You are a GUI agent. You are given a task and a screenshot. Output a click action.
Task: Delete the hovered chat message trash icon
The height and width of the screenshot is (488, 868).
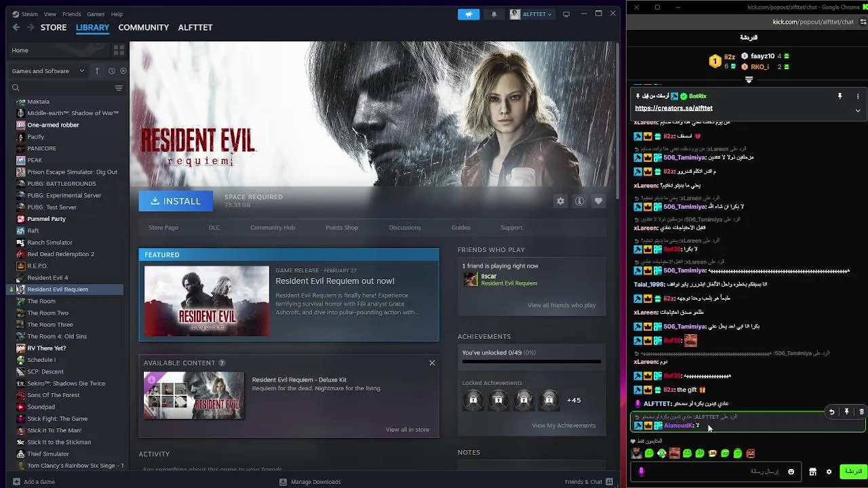tap(861, 411)
